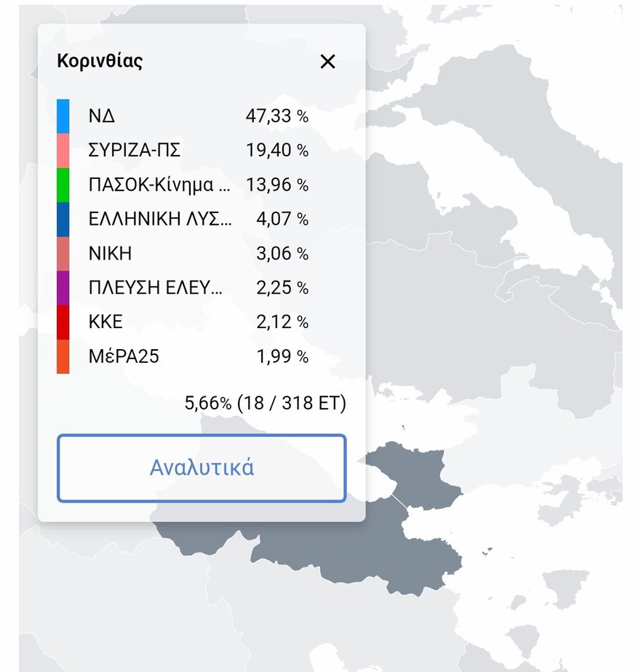The height and width of the screenshot is (672, 641).
Task: Click the ΜέΡΑ25 party name
Action: coord(124,356)
